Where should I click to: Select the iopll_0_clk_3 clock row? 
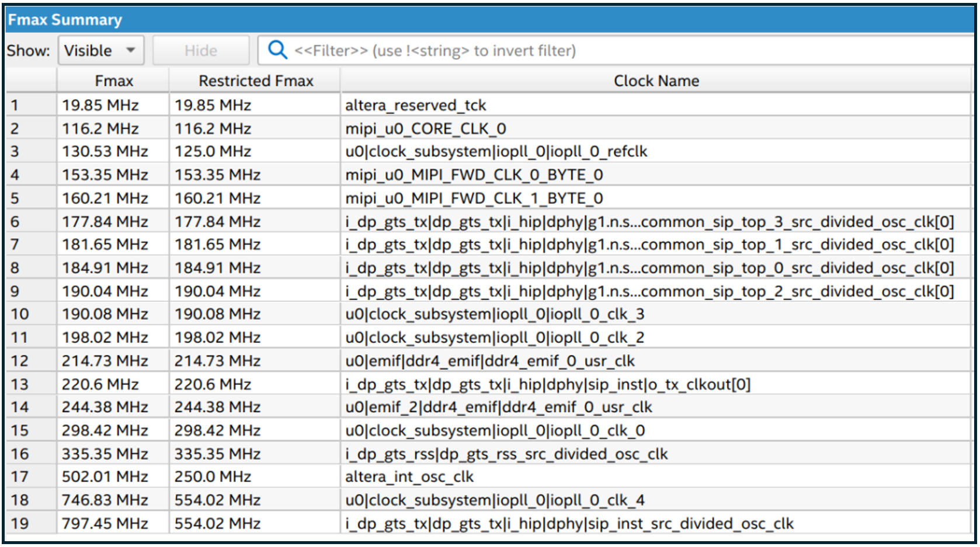pyautogui.click(x=494, y=314)
